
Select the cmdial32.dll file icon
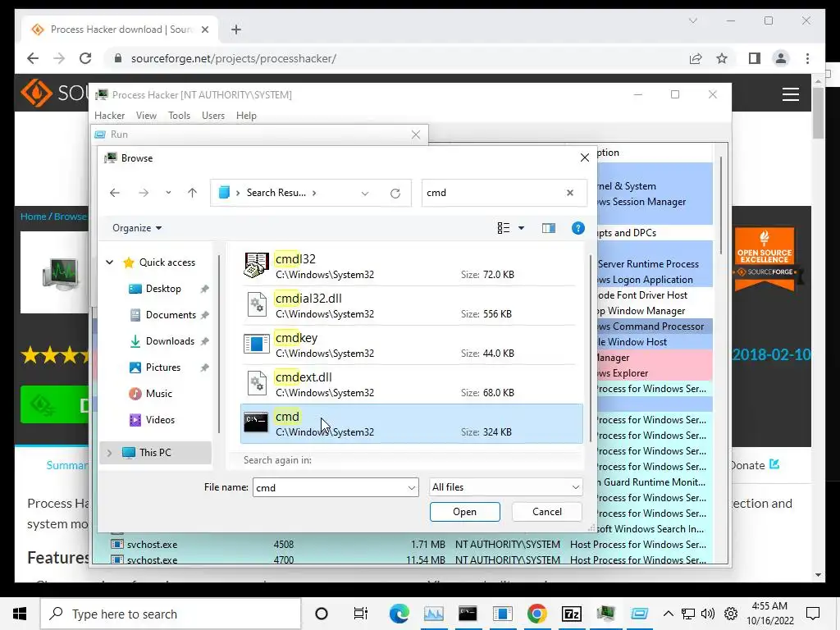click(257, 305)
